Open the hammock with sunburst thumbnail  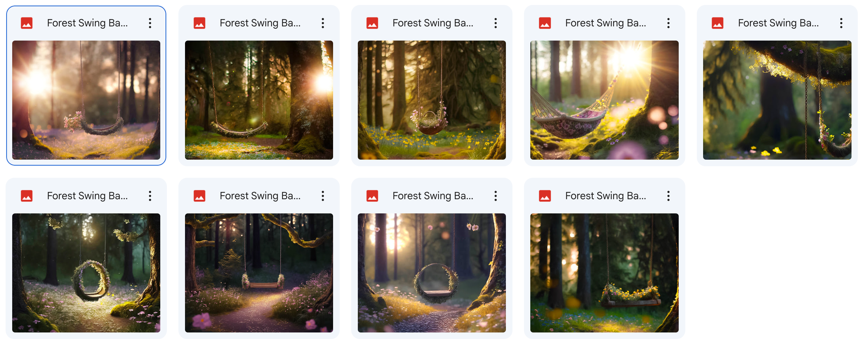(x=604, y=100)
